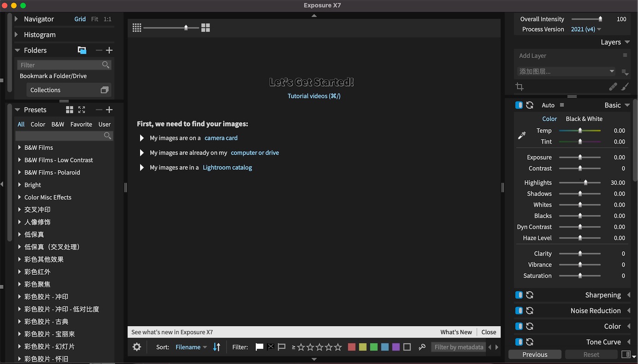This screenshot has height=364, width=638.
Task: Expand the camera card option
Action: click(x=142, y=138)
